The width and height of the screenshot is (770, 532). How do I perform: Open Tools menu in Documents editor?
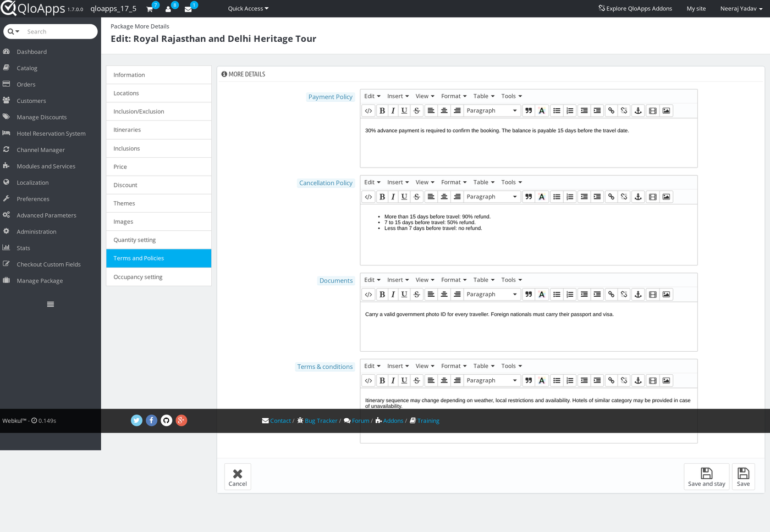click(x=512, y=280)
